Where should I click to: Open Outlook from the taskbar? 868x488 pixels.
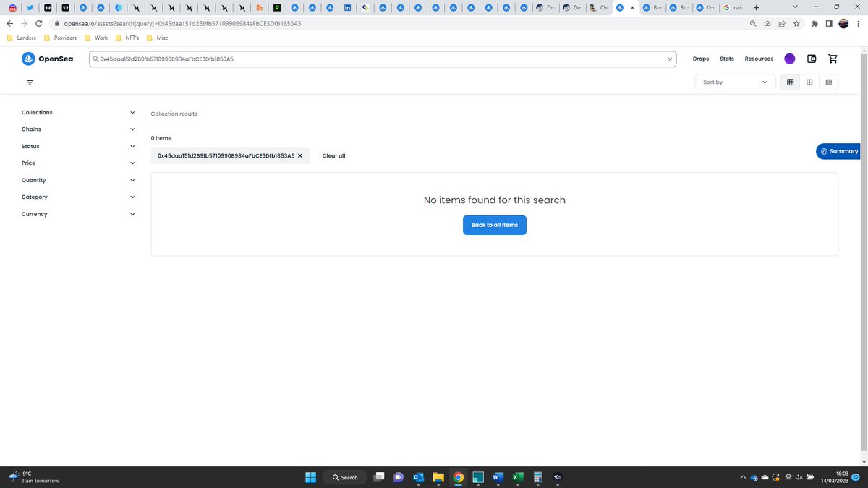418,477
